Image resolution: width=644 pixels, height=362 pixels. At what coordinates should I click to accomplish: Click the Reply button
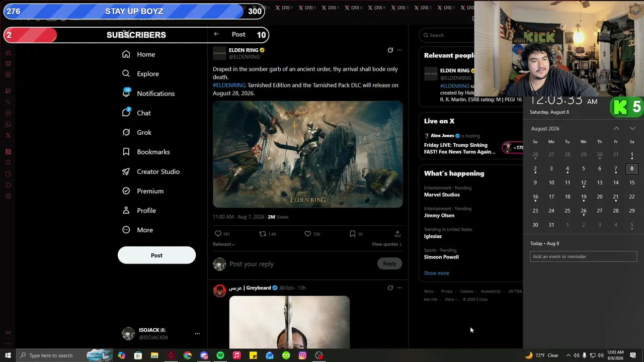[389, 264]
